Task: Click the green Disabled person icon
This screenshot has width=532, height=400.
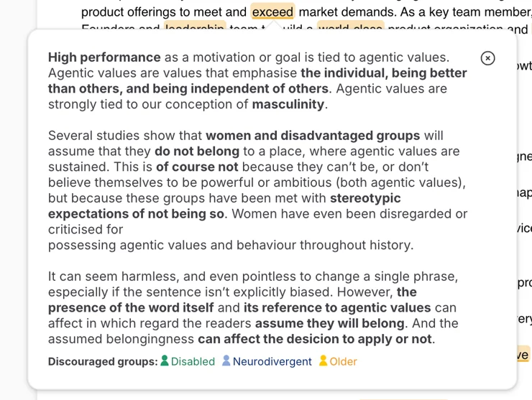Action: (x=165, y=361)
